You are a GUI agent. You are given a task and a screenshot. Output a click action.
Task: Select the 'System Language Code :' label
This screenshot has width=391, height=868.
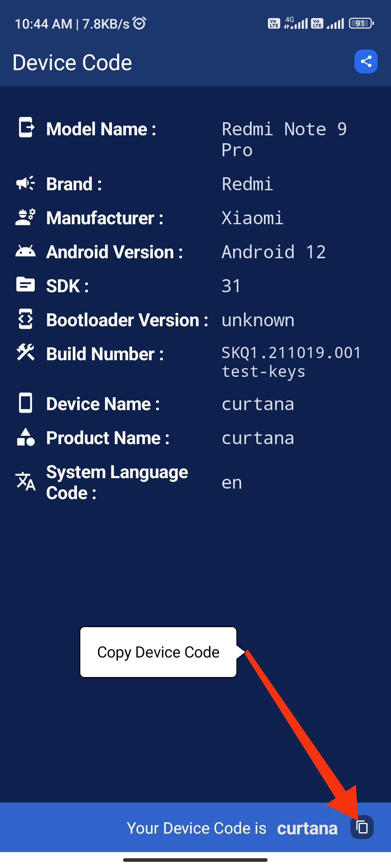(x=117, y=482)
